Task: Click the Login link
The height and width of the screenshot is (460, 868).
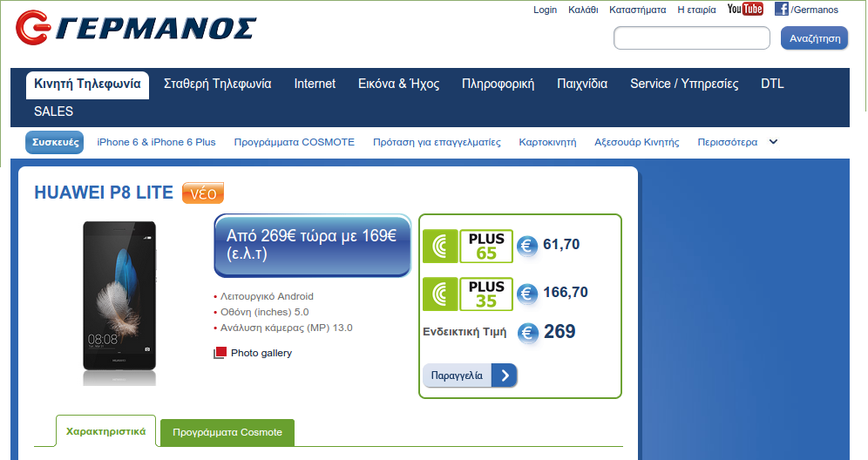Action: coord(546,10)
